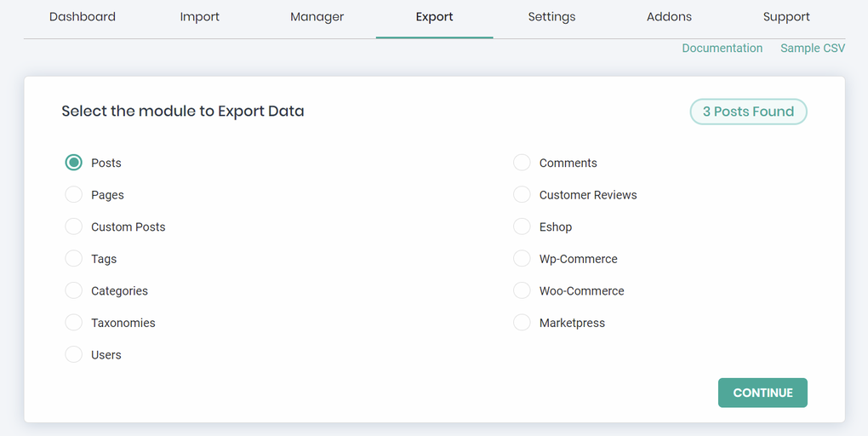Image resolution: width=868 pixels, height=436 pixels.
Task: Open the Documentation link
Action: pos(722,49)
